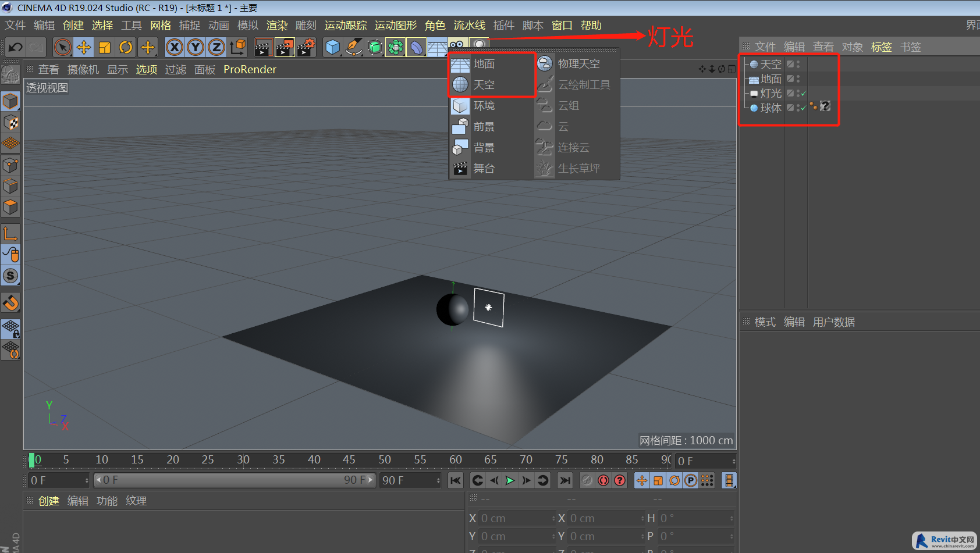Activate the Move tool in top toolbar
The height and width of the screenshot is (553, 980).
84,47
